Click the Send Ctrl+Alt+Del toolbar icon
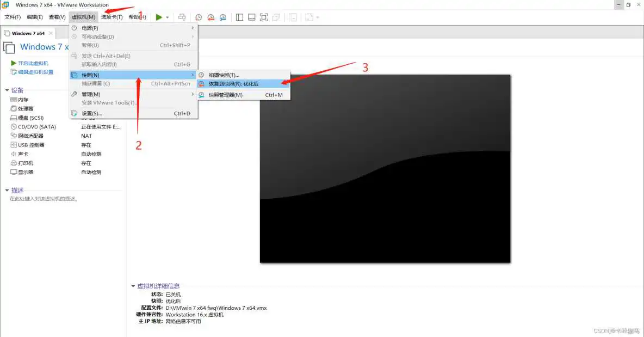The width and height of the screenshot is (644, 337). [183, 17]
